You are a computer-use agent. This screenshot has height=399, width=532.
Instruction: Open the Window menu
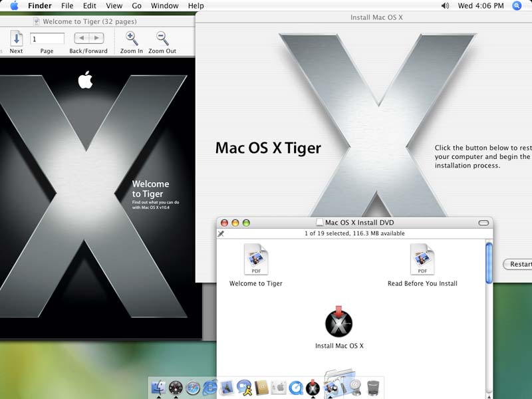click(x=164, y=6)
